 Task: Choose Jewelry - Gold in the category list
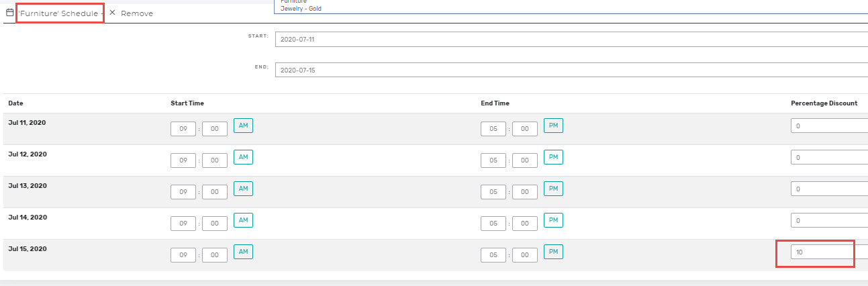301,8
